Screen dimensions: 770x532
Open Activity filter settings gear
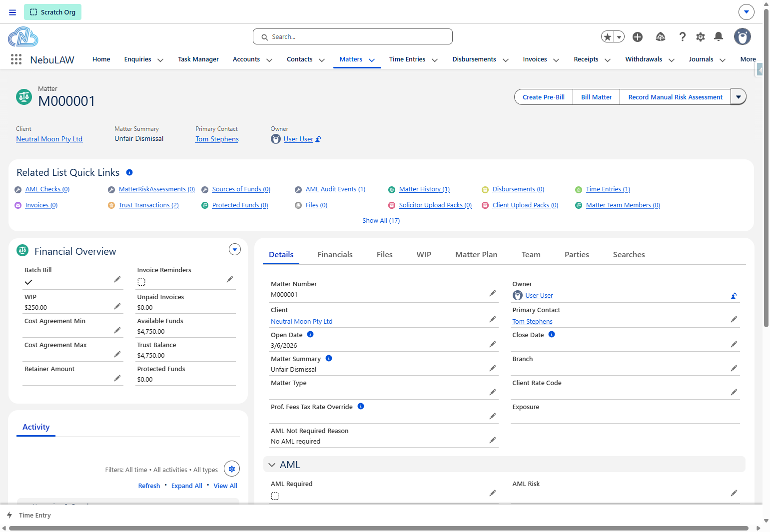tap(232, 469)
